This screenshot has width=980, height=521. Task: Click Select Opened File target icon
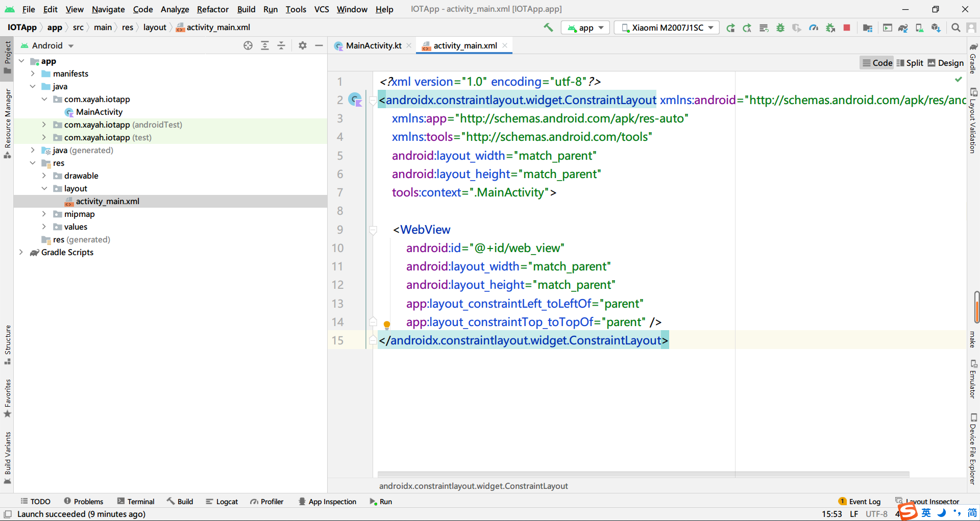(x=248, y=45)
